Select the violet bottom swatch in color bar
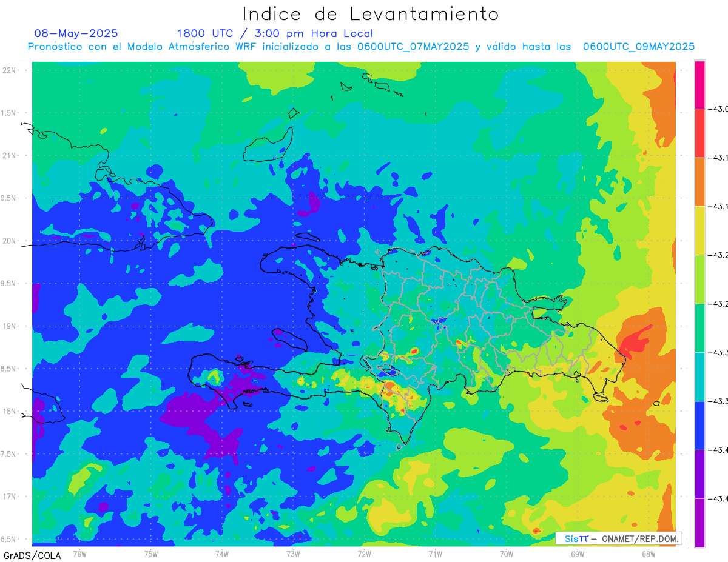This screenshot has height=562, width=728. pyautogui.click(x=699, y=523)
